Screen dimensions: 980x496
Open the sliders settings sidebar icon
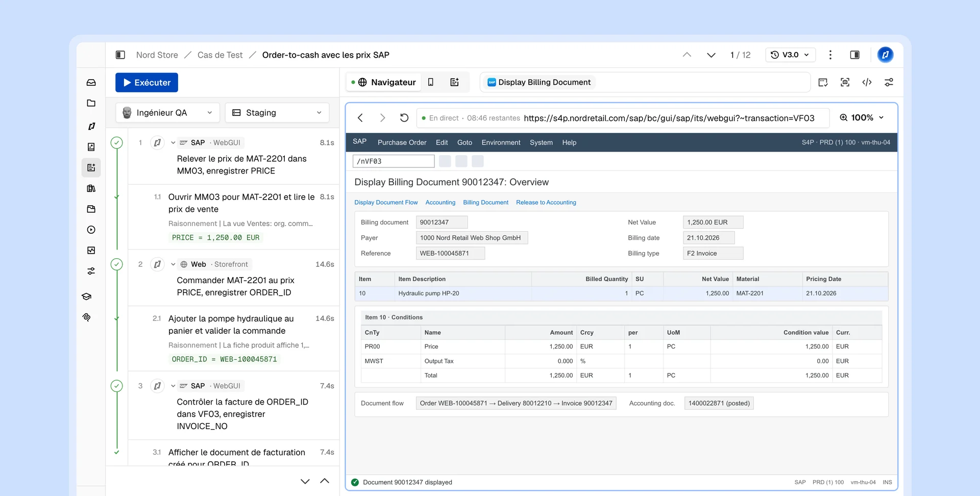91,271
